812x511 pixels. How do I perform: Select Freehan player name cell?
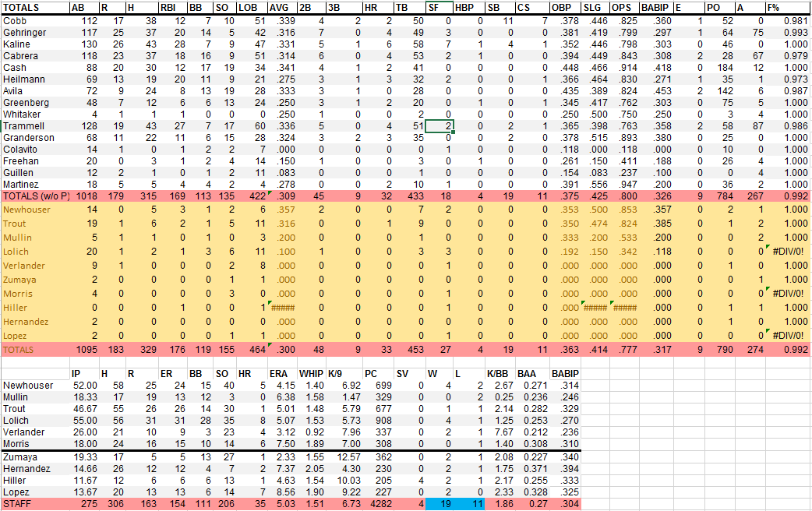[35, 161]
